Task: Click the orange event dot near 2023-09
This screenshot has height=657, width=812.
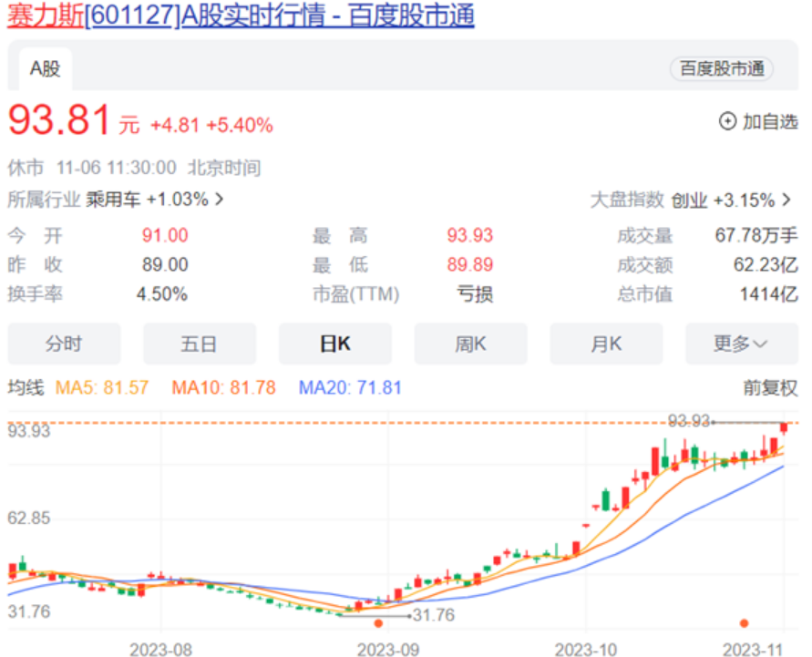Action: [x=378, y=623]
